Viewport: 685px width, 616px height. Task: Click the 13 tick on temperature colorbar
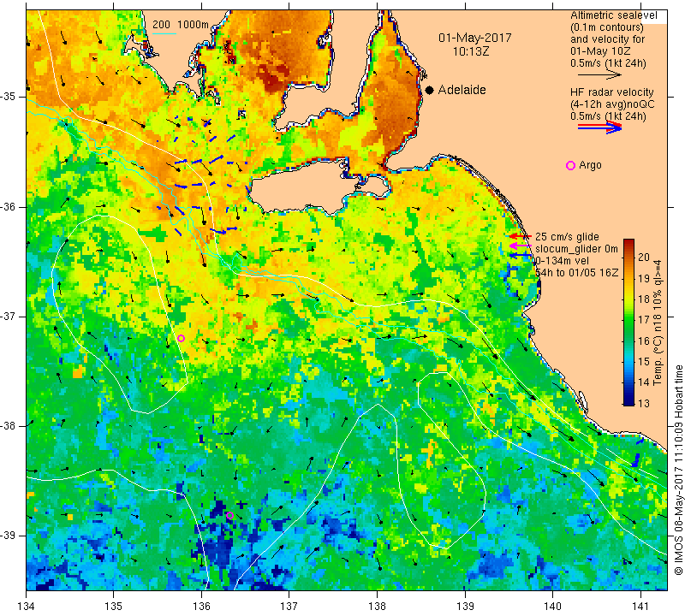[x=644, y=403]
